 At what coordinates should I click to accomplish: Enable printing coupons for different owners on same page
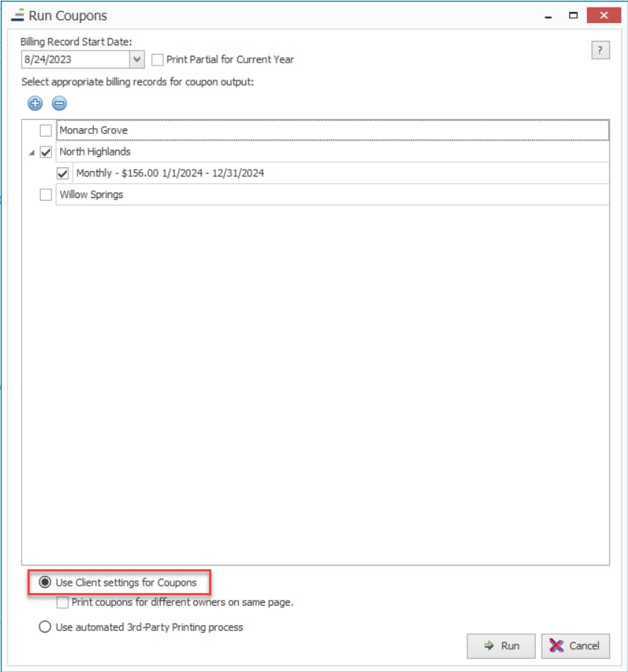click(63, 603)
